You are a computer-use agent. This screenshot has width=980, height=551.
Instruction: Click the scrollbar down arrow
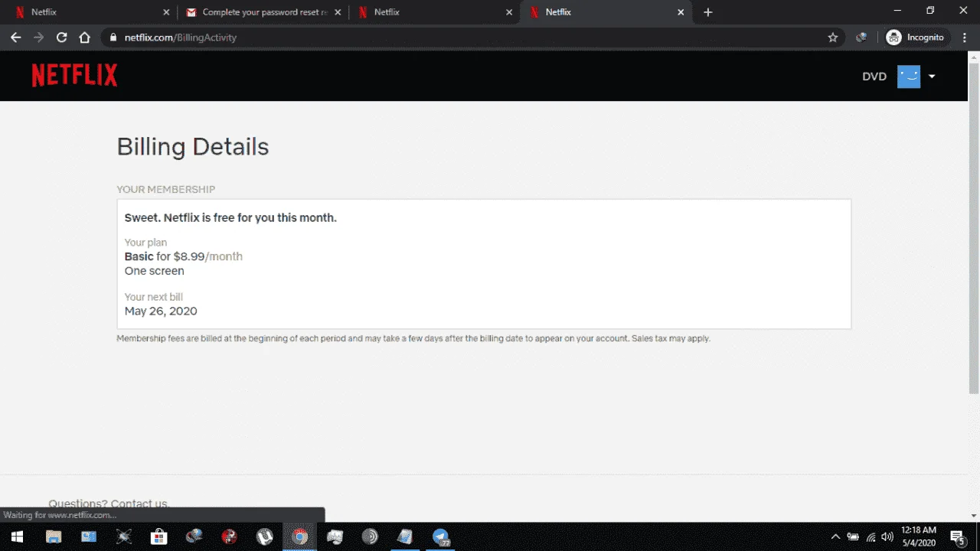pos(974,516)
